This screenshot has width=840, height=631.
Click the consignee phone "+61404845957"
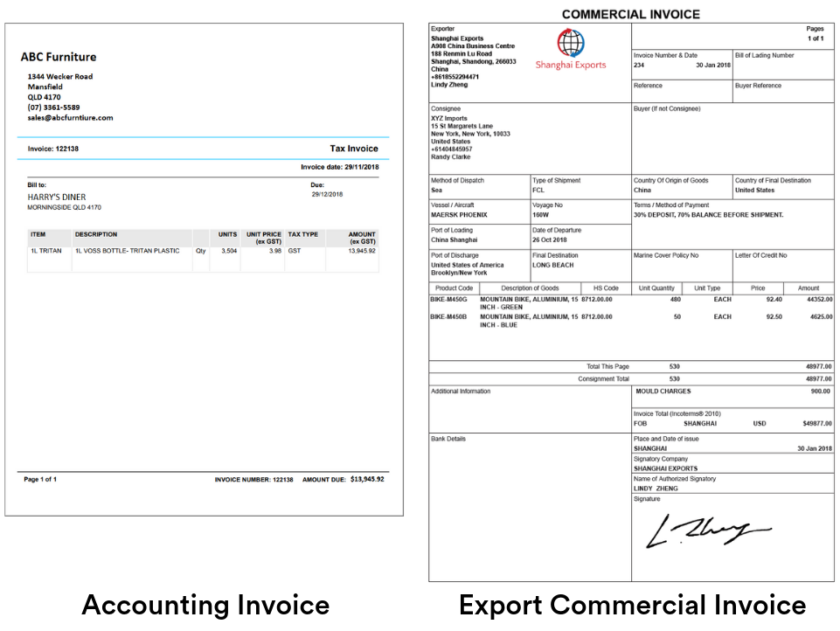(x=452, y=149)
